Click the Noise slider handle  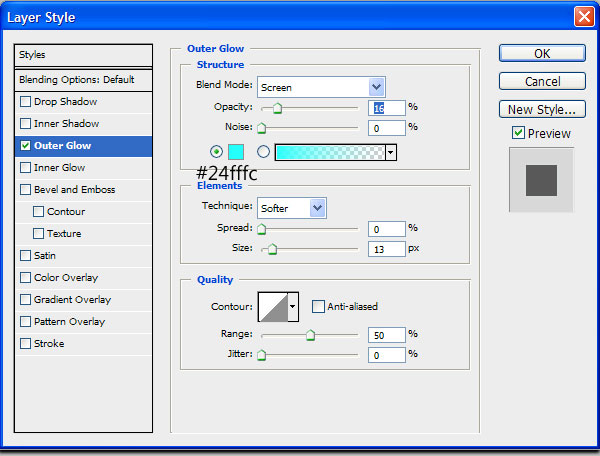coord(262,128)
